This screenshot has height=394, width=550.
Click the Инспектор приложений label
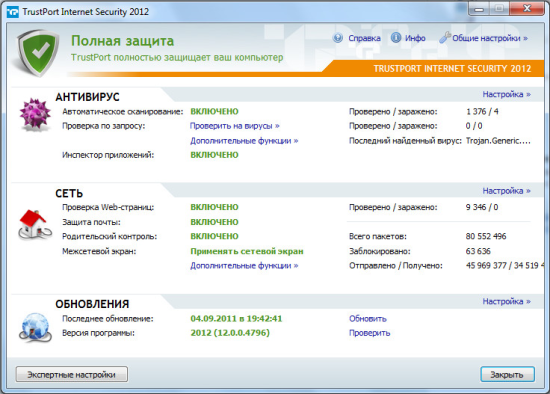tap(108, 155)
